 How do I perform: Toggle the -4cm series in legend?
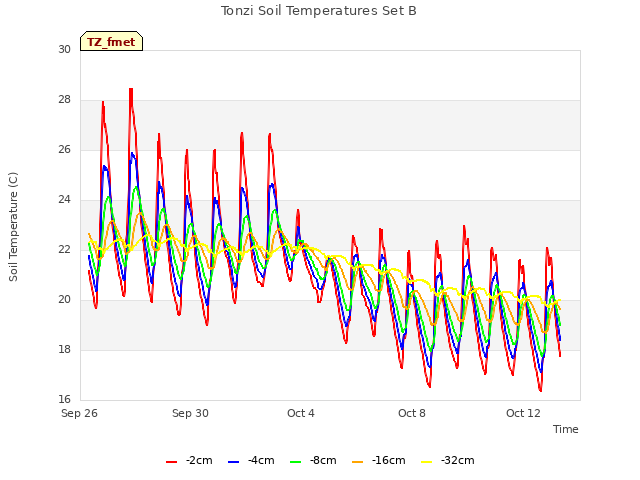[251, 461]
